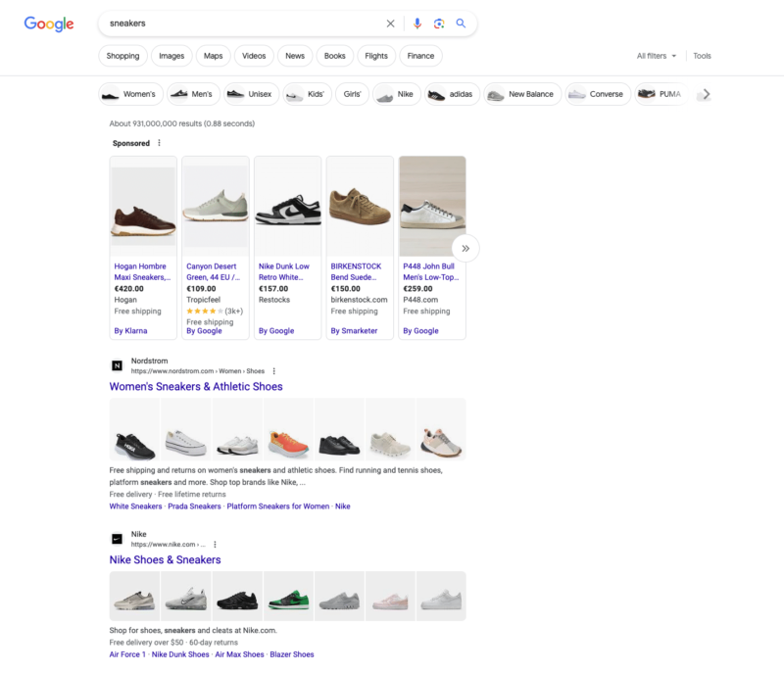The image size is (784, 674).
Task: Open the Tools menu
Action: click(702, 56)
